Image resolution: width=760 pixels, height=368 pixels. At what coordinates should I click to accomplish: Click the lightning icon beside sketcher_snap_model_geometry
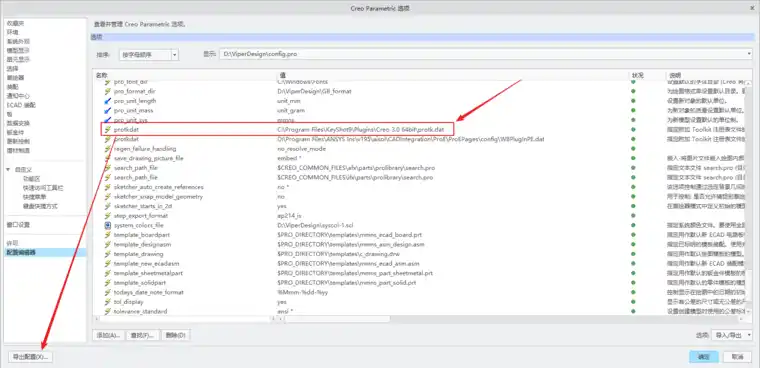pos(108,197)
